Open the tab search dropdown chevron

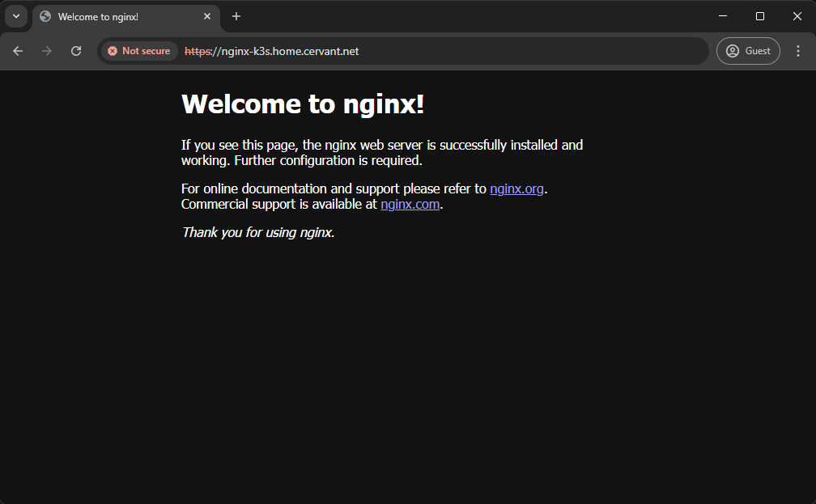pos(16,16)
